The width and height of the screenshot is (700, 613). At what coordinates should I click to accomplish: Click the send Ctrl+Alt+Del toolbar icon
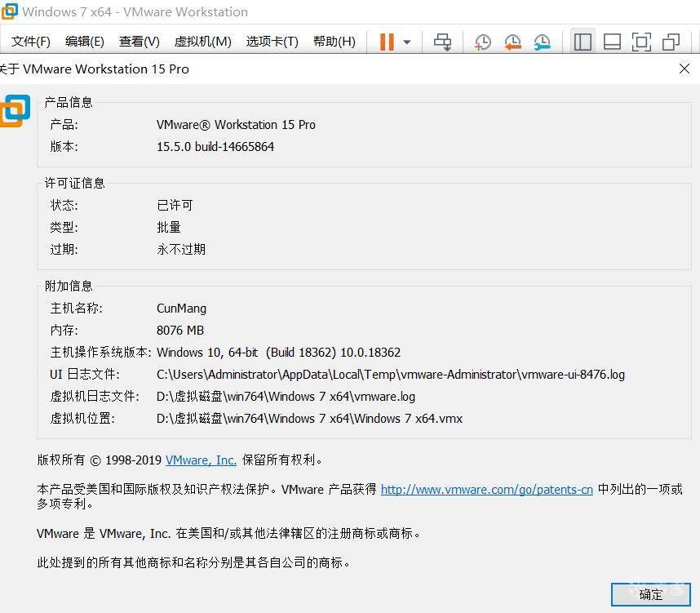click(442, 42)
